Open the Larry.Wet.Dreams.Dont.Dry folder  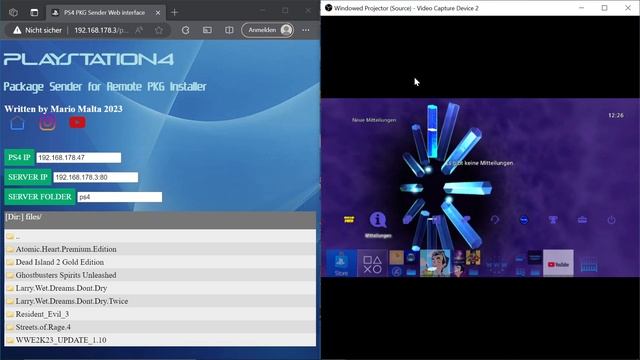click(160, 288)
